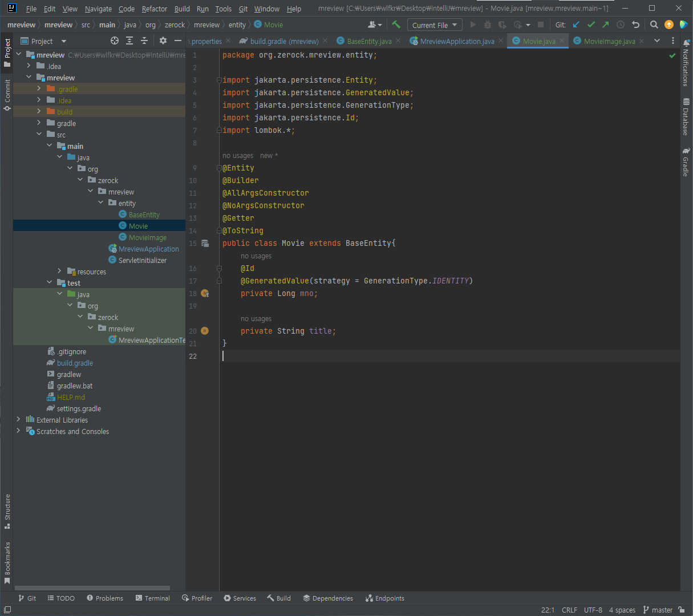Expand the External Libraries node
Viewport: 693px width, 616px height.
point(19,420)
